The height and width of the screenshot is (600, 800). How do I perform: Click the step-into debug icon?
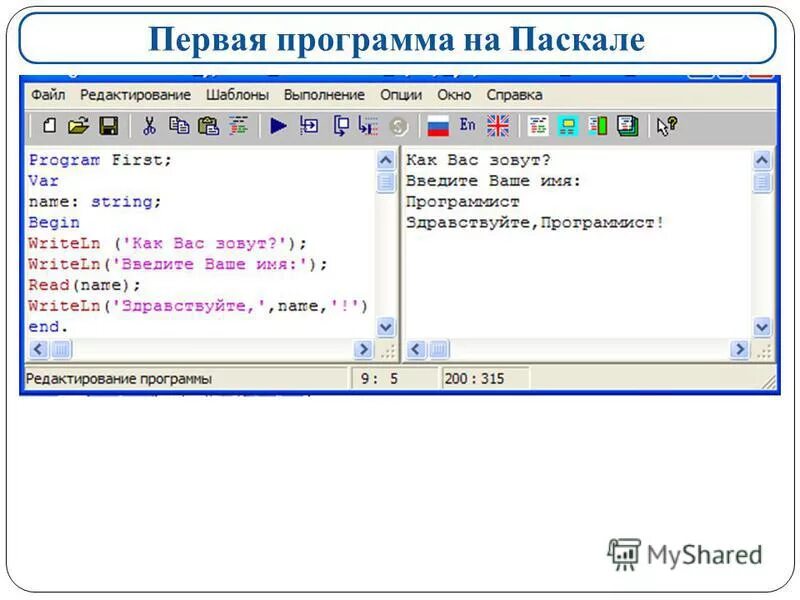pos(309,126)
